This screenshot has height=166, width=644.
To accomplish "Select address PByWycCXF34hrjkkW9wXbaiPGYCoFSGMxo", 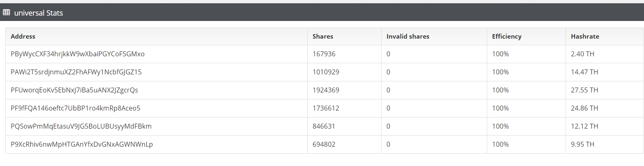I will 78,54.
